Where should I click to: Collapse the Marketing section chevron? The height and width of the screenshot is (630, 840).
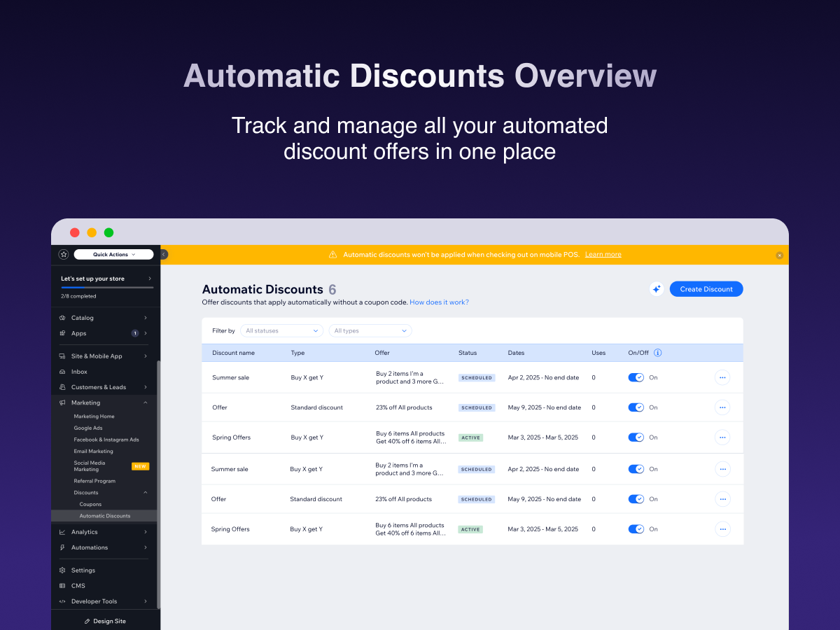point(146,402)
